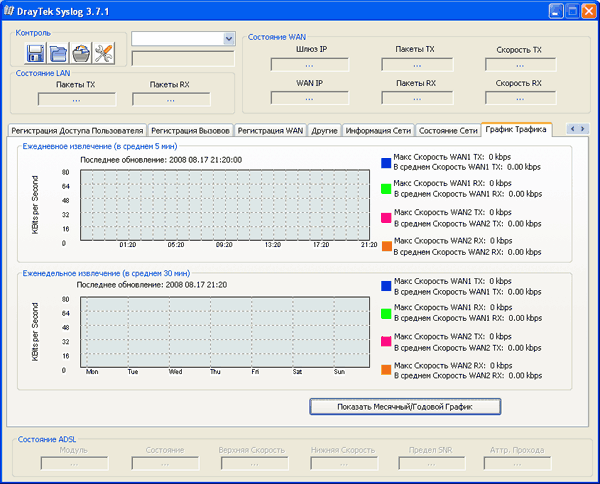Click pink WAN2 TX swatch in weekly legend
The height and width of the screenshot is (484, 600).
tap(386, 341)
